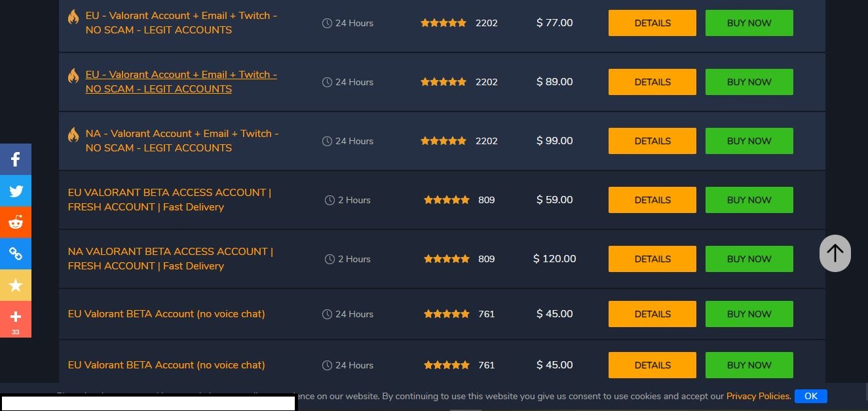This screenshot has height=411, width=868.
Task: Accept cookies with OK button
Action: (x=811, y=396)
